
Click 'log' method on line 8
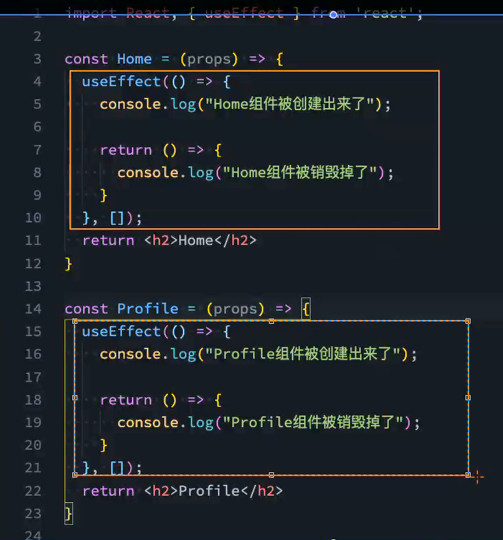pos(201,173)
